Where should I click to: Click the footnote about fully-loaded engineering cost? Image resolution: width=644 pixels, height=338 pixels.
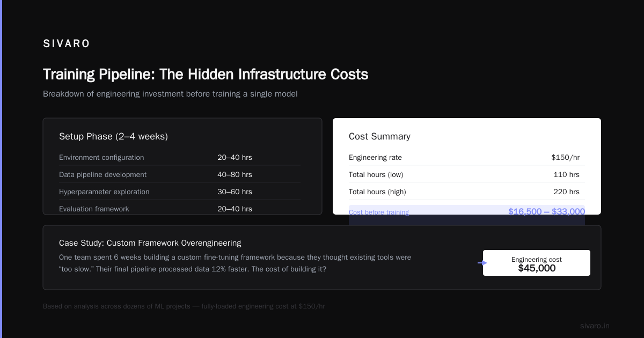[x=184, y=306]
